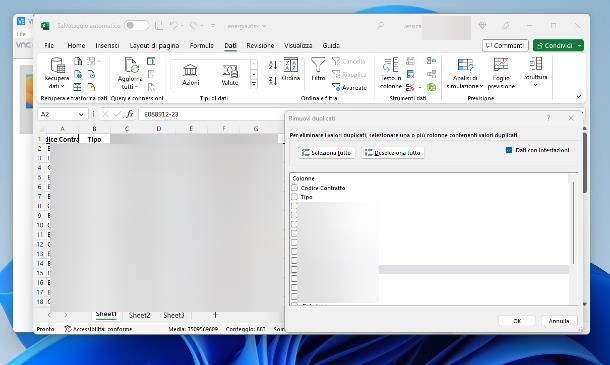Select column D header

pos(159,129)
